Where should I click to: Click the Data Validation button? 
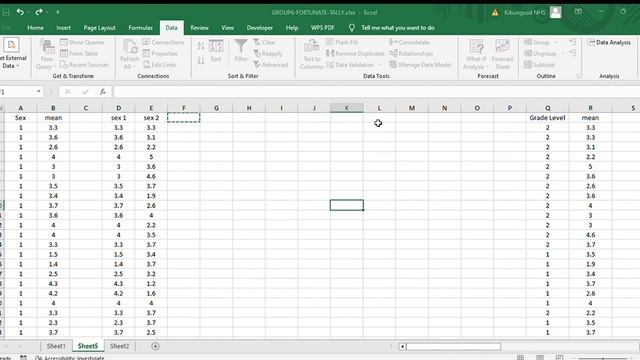351,64
